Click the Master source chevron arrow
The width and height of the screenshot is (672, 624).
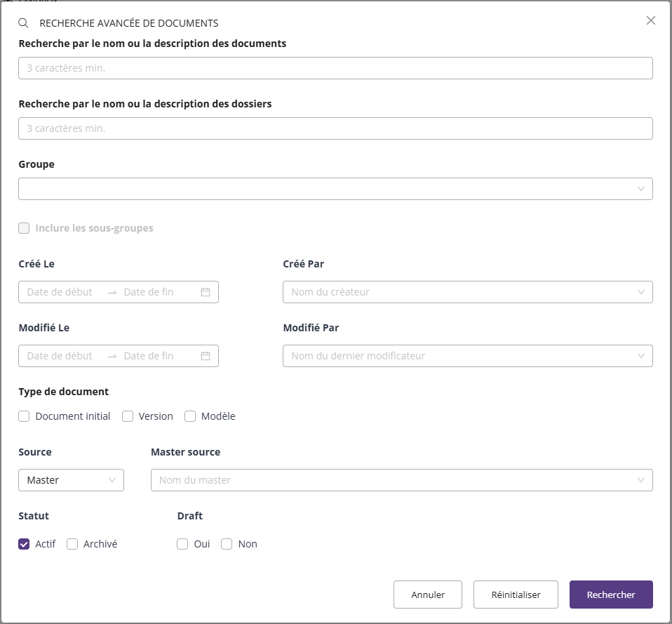click(640, 480)
